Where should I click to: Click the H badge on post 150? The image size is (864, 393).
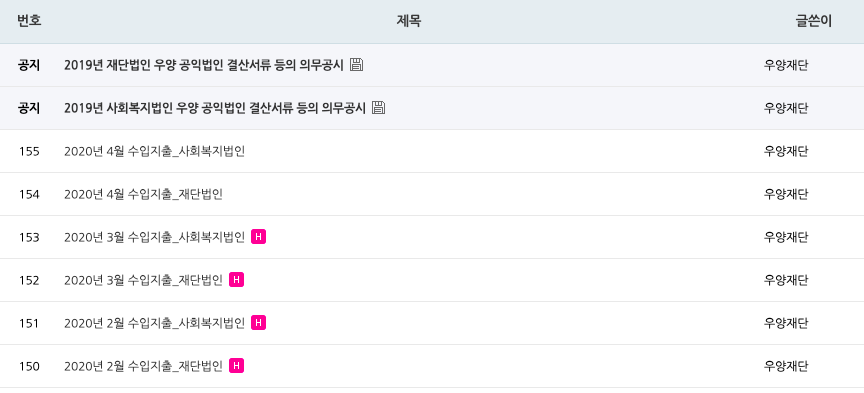coord(236,366)
